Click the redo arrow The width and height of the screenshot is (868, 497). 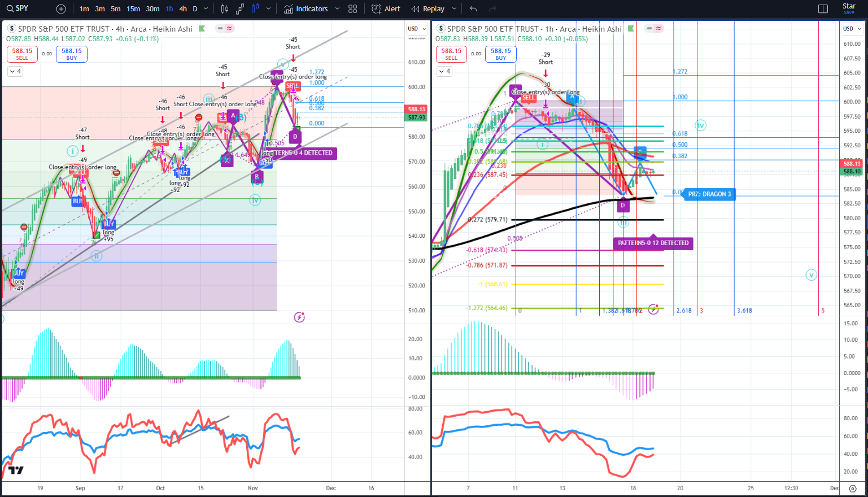(492, 9)
